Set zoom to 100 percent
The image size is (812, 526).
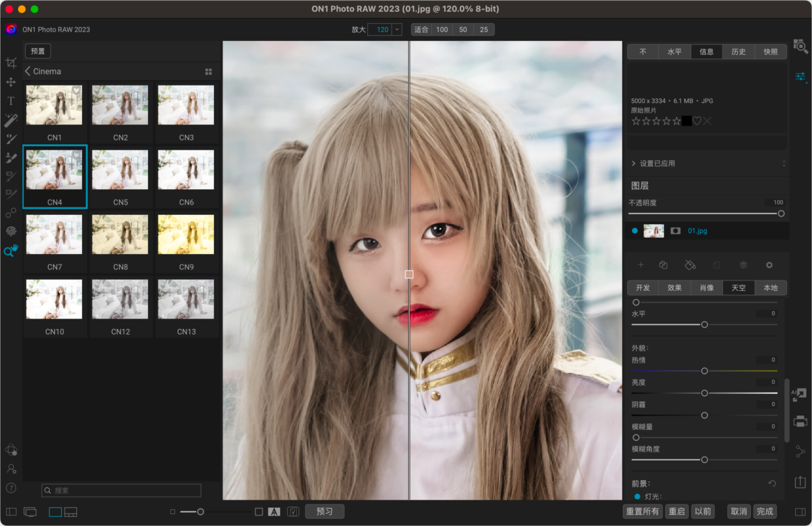click(441, 29)
